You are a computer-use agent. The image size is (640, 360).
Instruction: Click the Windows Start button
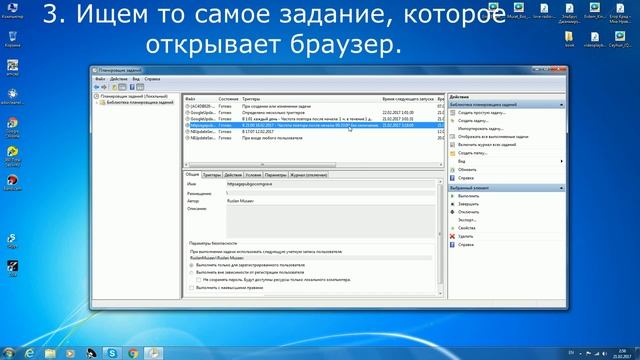click(x=8, y=353)
